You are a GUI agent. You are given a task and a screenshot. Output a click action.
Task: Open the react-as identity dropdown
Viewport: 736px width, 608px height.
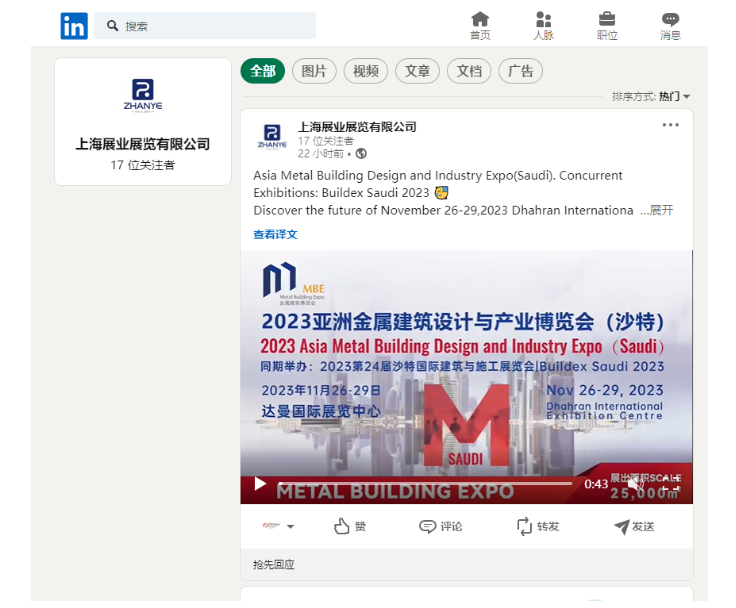(278, 526)
